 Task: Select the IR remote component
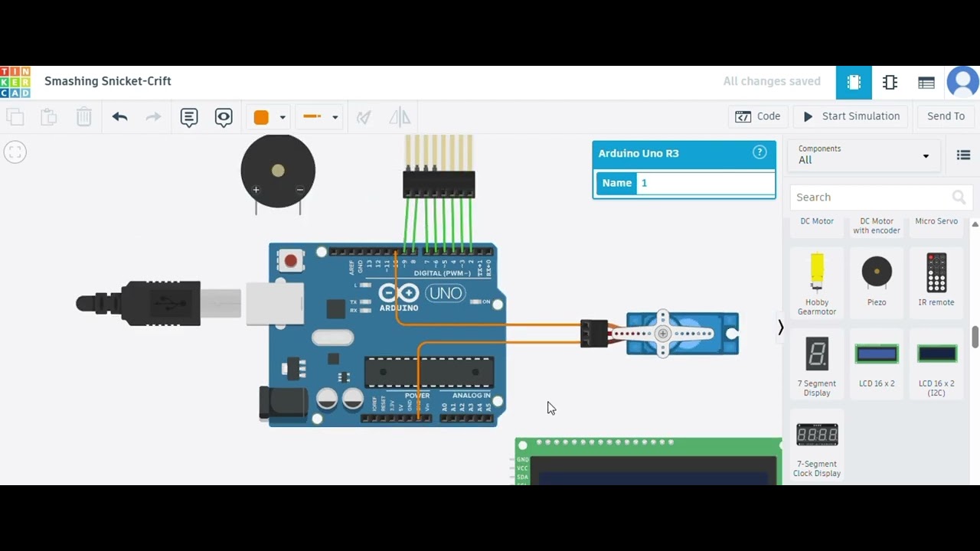[x=936, y=282]
